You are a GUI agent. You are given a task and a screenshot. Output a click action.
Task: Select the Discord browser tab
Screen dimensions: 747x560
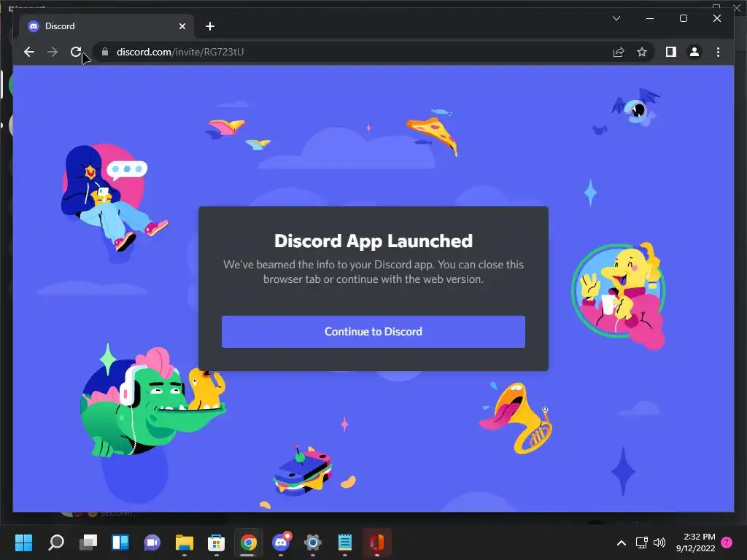pyautogui.click(x=107, y=26)
